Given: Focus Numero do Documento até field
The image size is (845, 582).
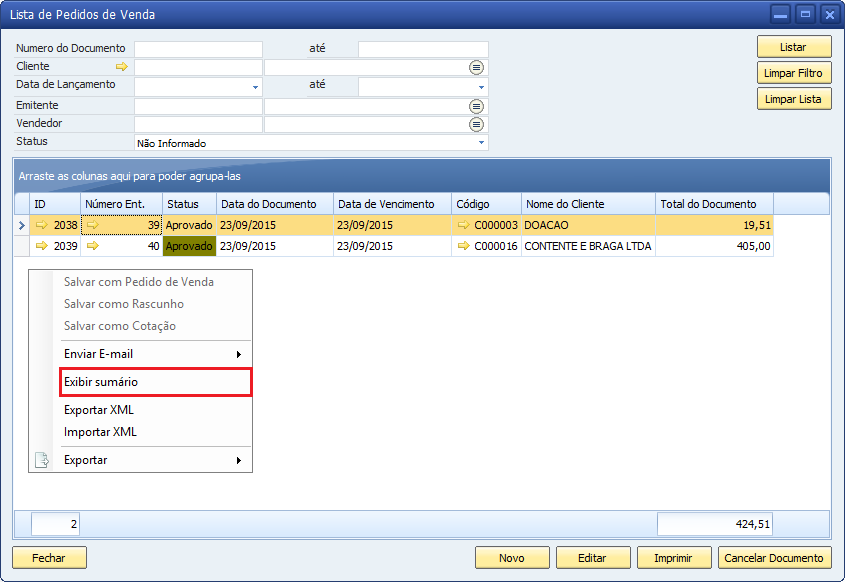Looking at the screenshot, I should click(x=423, y=49).
